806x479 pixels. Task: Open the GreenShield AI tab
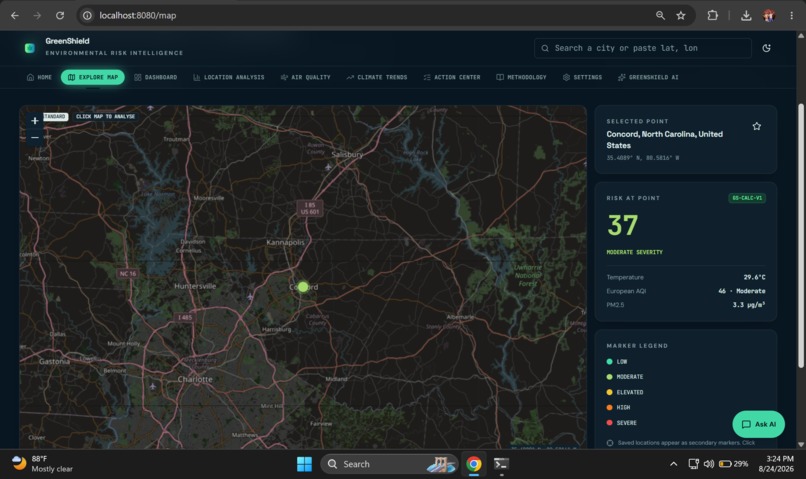(648, 77)
